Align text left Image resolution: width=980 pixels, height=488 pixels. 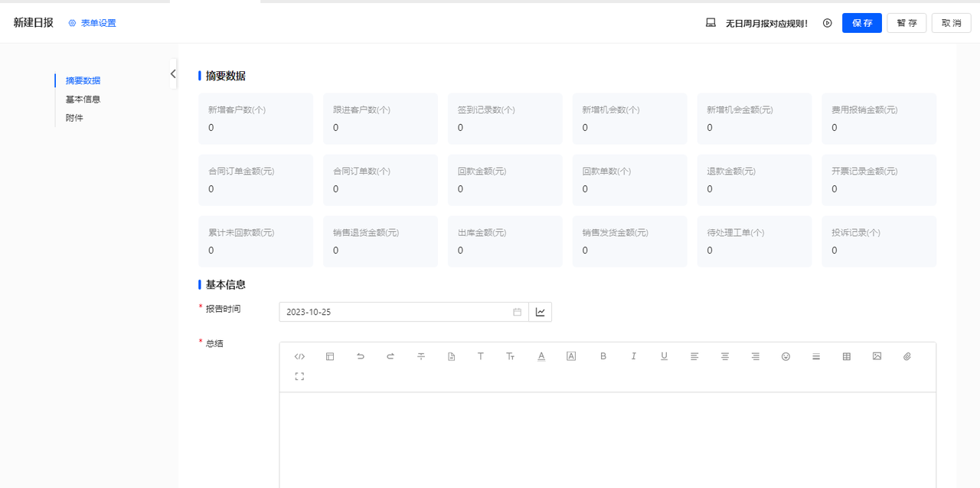(694, 356)
